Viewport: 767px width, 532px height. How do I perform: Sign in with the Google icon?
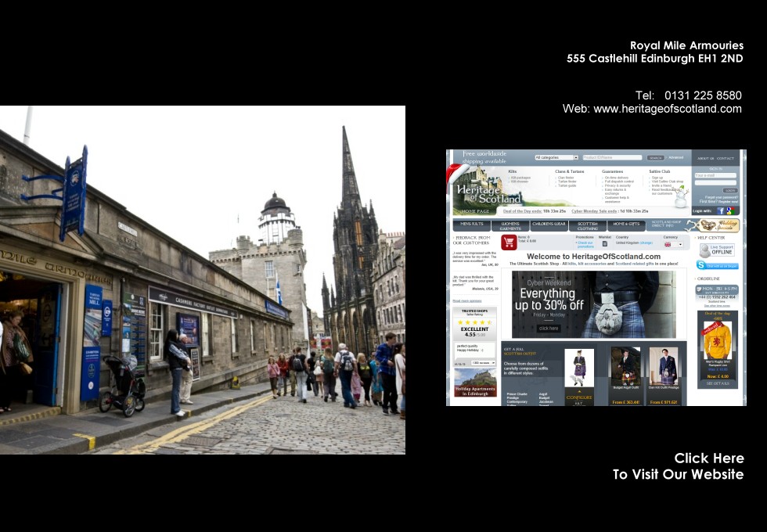coord(729,210)
